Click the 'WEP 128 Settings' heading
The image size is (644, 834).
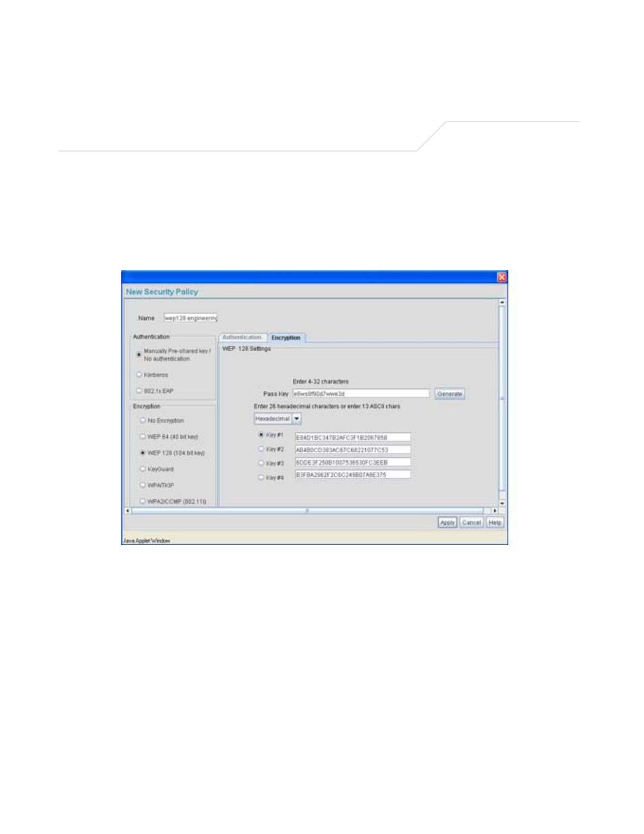246,349
